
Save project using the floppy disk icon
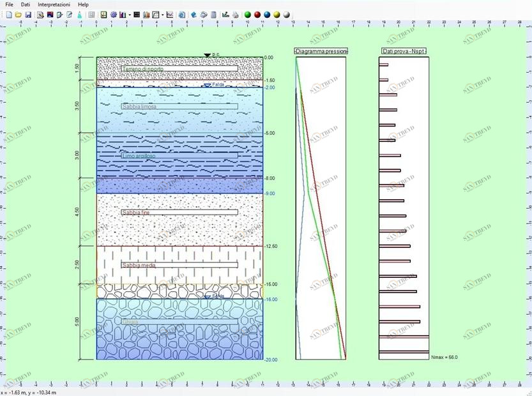click(x=28, y=14)
